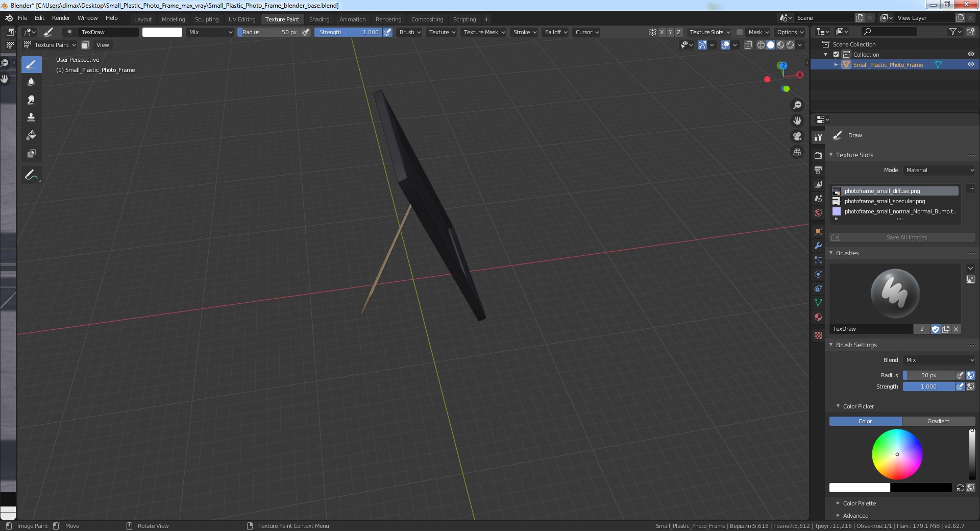Open the Texture Mask dropdown

[x=484, y=32]
